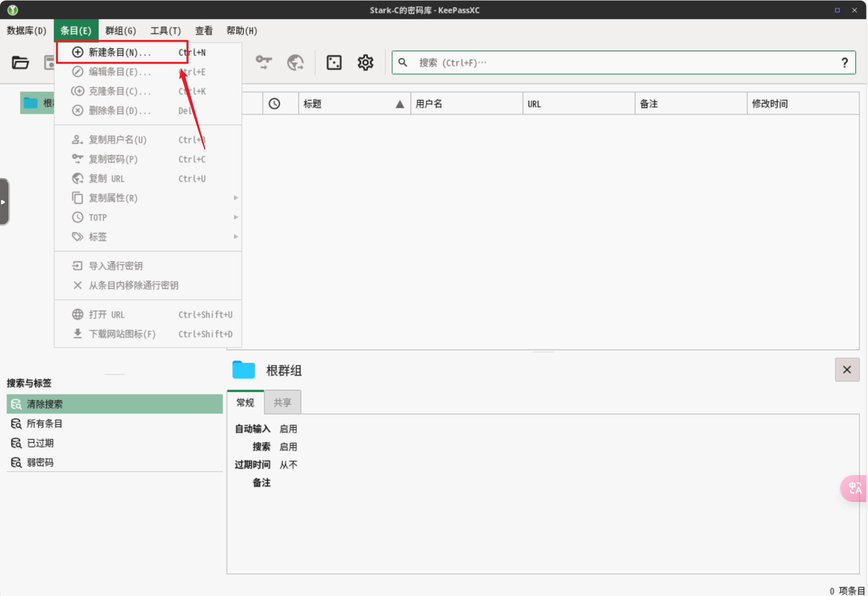Open settings via the gear icon
868x596 pixels.
(366, 63)
